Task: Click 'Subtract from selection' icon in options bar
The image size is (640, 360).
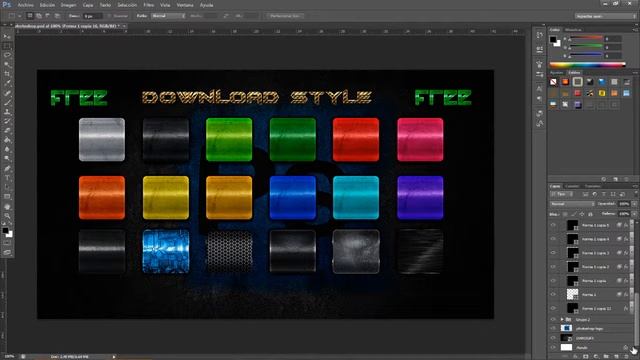Action: 48,16
